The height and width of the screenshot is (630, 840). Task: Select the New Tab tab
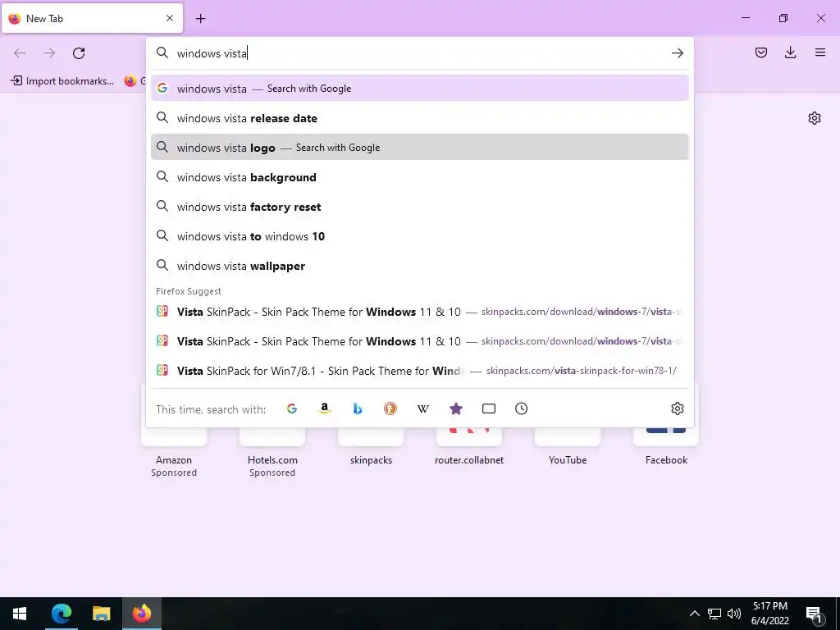point(92,18)
